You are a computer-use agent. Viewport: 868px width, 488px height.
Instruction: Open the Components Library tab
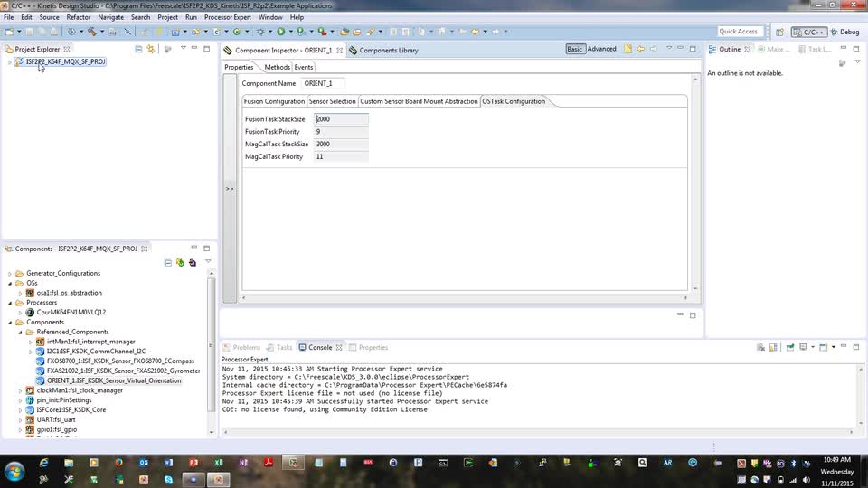(x=388, y=50)
